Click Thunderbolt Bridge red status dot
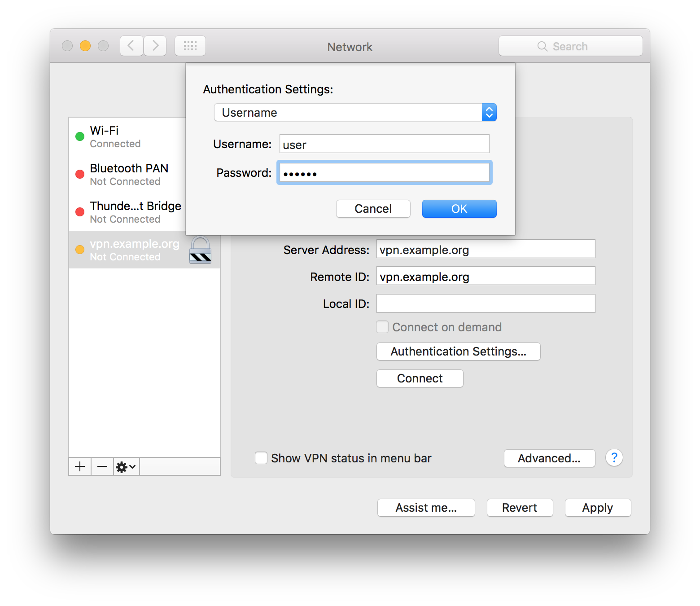The height and width of the screenshot is (606, 700). 80,212
